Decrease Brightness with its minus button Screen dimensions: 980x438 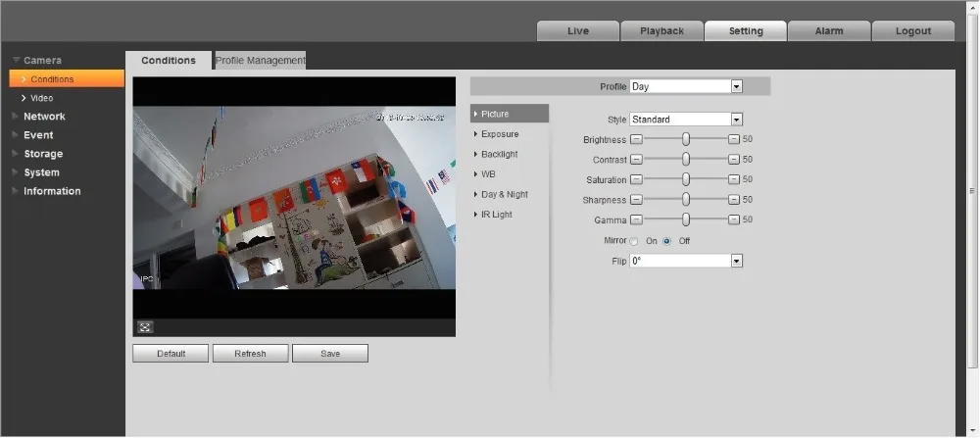pyautogui.click(x=636, y=139)
